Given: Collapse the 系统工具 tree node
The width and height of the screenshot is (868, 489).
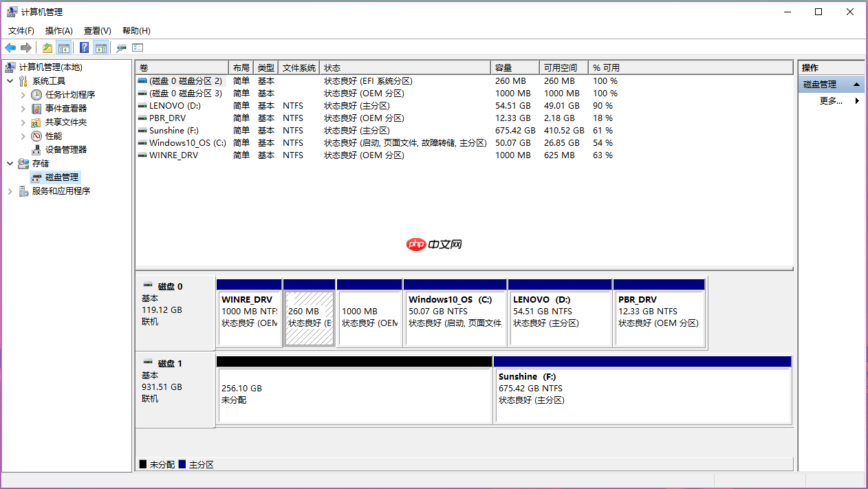Looking at the screenshot, I should tap(10, 81).
